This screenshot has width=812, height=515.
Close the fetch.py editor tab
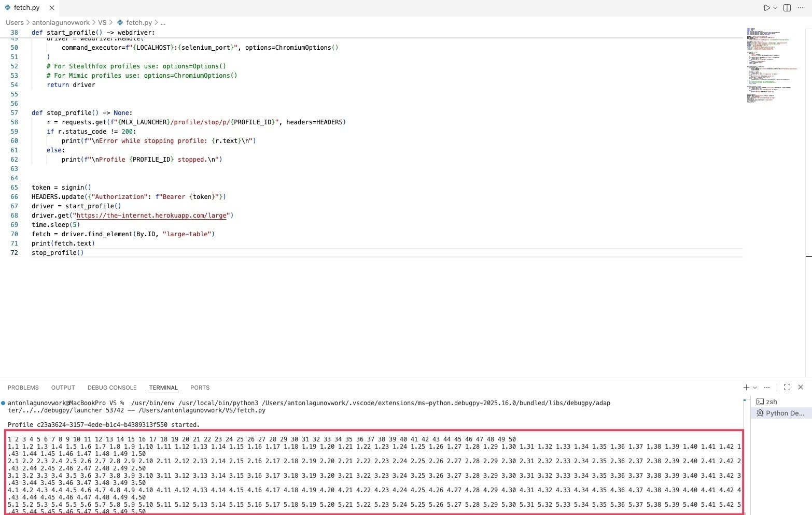coord(51,8)
